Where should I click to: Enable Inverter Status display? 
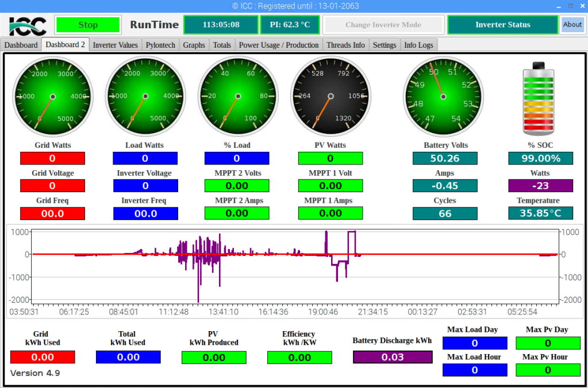502,25
